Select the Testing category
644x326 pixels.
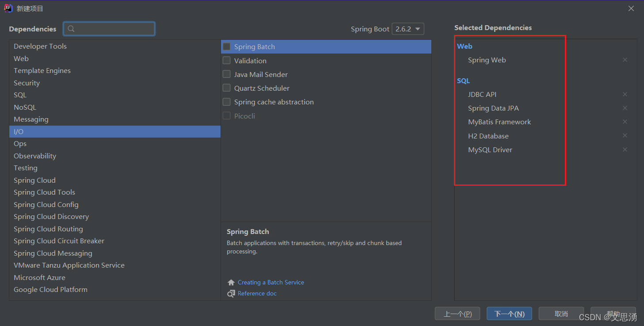coord(115,168)
